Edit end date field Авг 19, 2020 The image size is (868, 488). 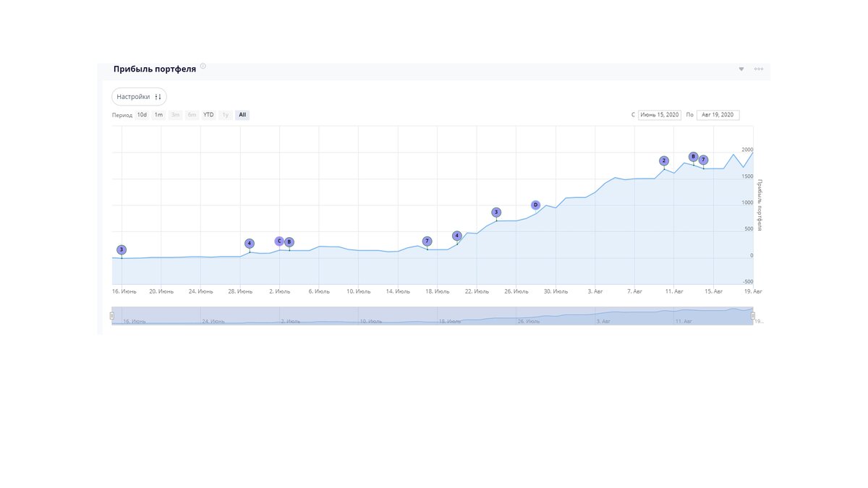pos(718,115)
